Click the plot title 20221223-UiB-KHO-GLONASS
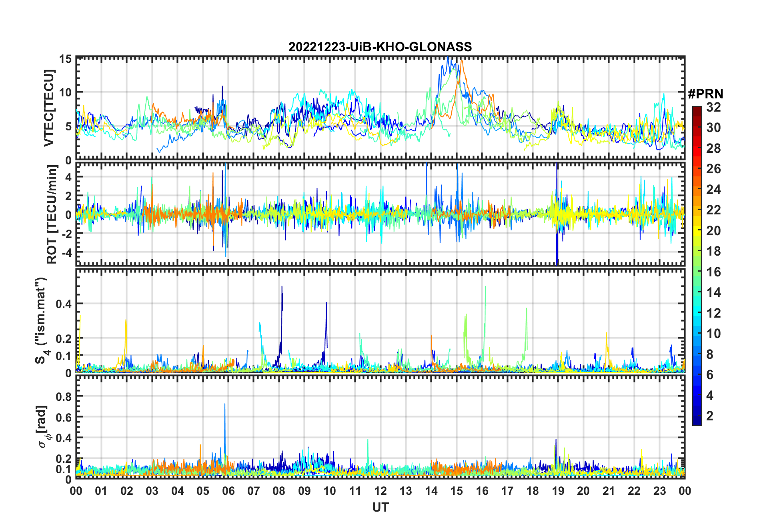761x532 pixels. point(380,47)
